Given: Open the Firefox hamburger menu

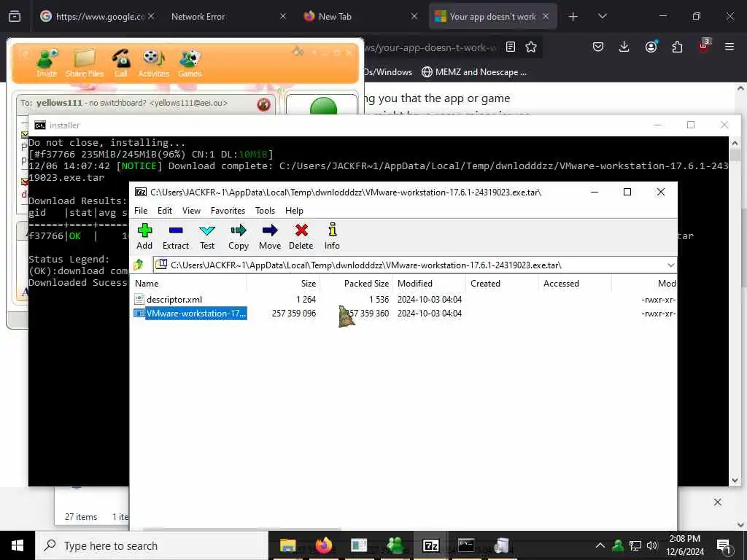Looking at the screenshot, I should 729,47.
